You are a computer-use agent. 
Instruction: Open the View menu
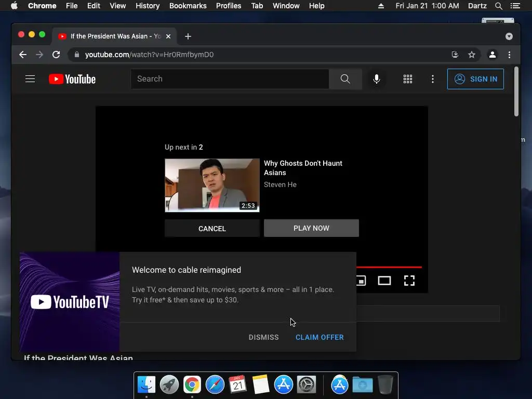(x=118, y=6)
